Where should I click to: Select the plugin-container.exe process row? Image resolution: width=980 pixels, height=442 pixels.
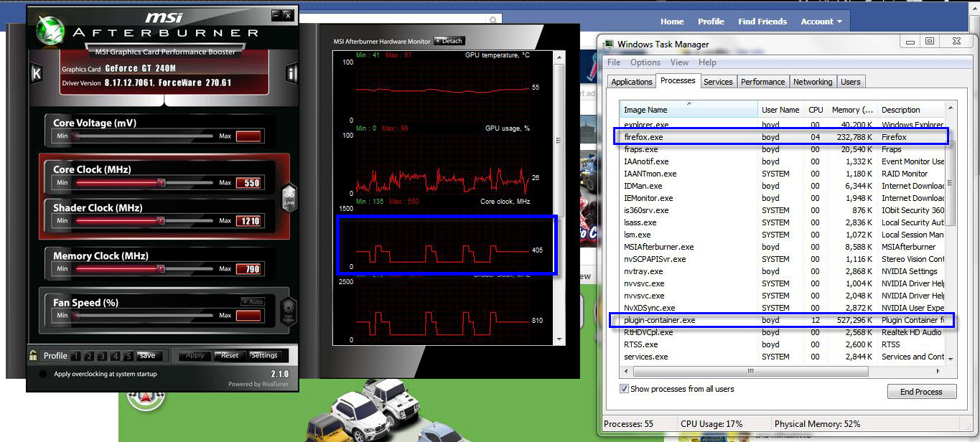coord(783,320)
